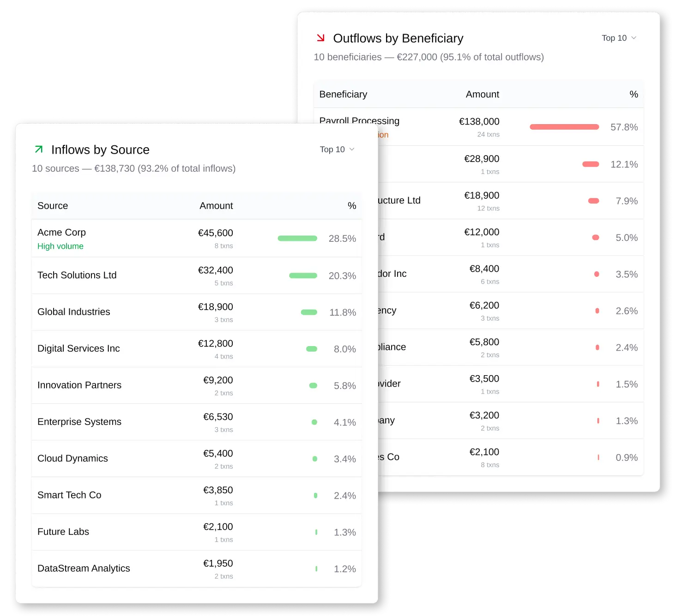Click the €3,200 outflow amount

(x=484, y=415)
